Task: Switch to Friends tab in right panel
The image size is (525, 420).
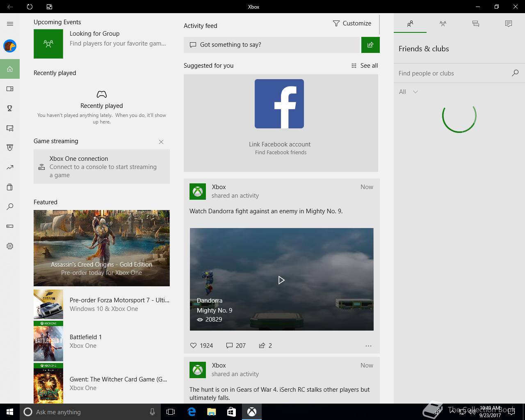Action: point(410,24)
